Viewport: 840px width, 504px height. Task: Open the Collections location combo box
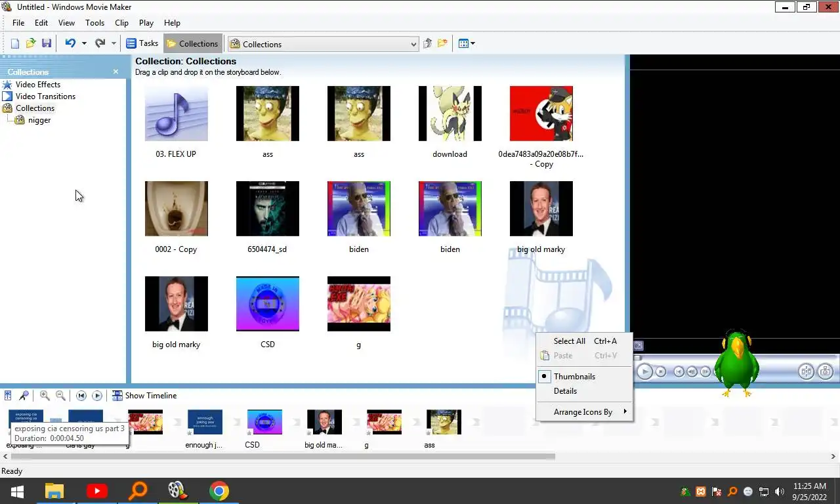tap(323, 44)
